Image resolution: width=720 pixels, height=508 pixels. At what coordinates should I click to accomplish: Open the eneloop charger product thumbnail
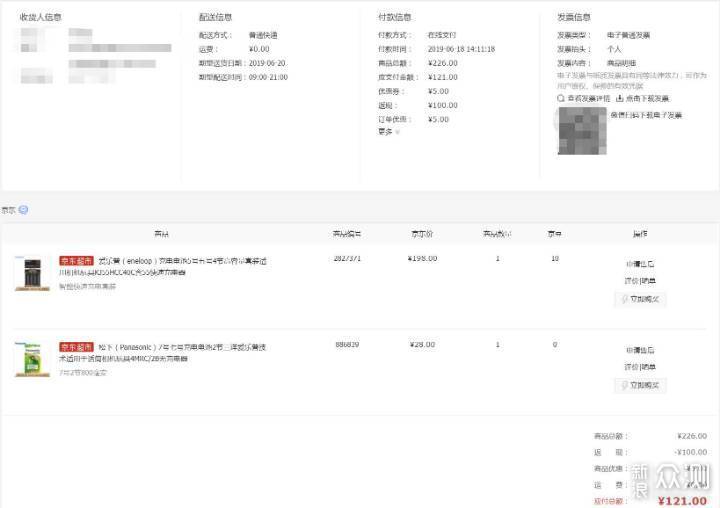click(x=32, y=273)
